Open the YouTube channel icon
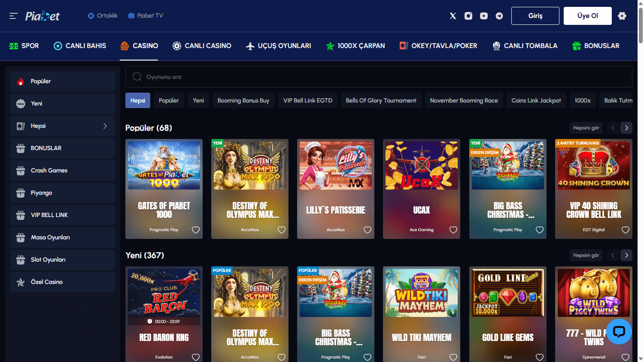Screen dimensions: 644x362 click(483, 15)
